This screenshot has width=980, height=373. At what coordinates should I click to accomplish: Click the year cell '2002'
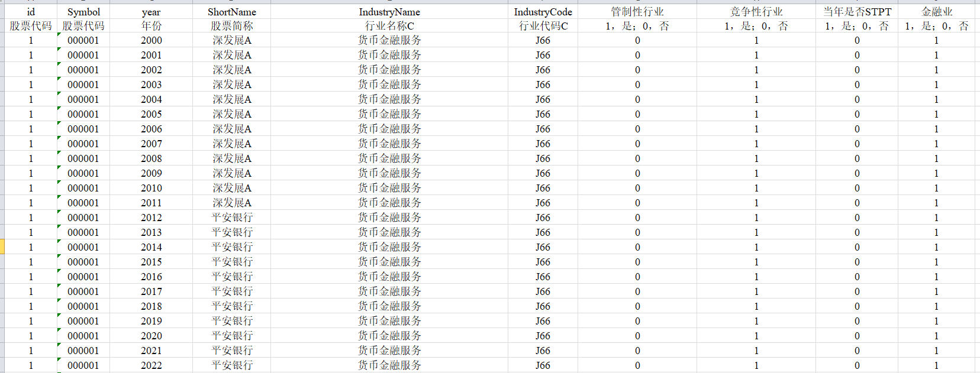click(151, 70)
